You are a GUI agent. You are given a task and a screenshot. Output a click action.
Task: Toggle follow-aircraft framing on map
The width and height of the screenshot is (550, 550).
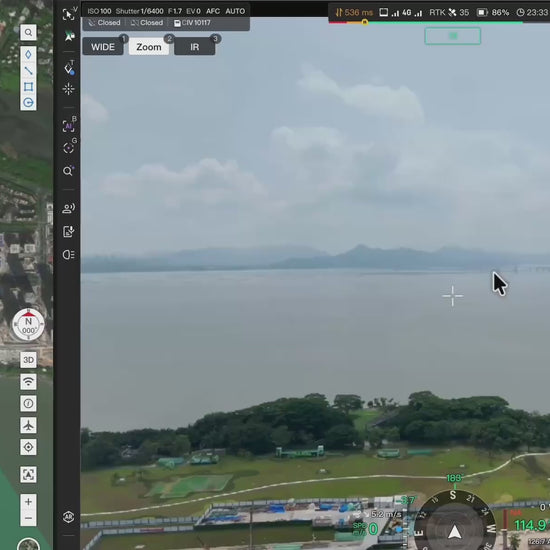point(28,475)
